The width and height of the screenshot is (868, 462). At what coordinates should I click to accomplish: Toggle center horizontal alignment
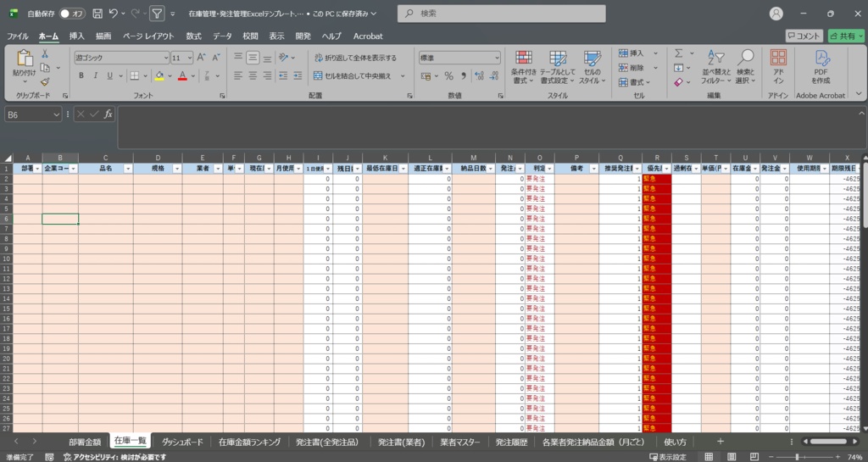pos(253,75)
